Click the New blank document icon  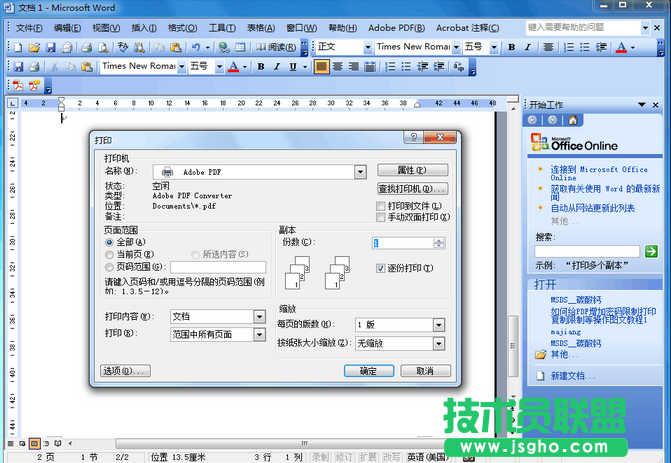(18, 47)
